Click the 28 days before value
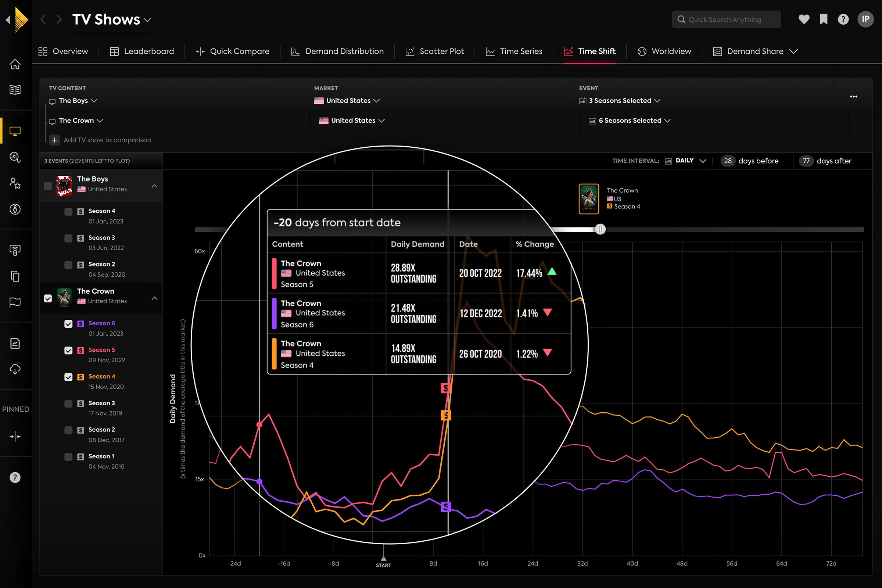This screenshot has width=882, height=588. pyautogui.click(x=728, y=161)
